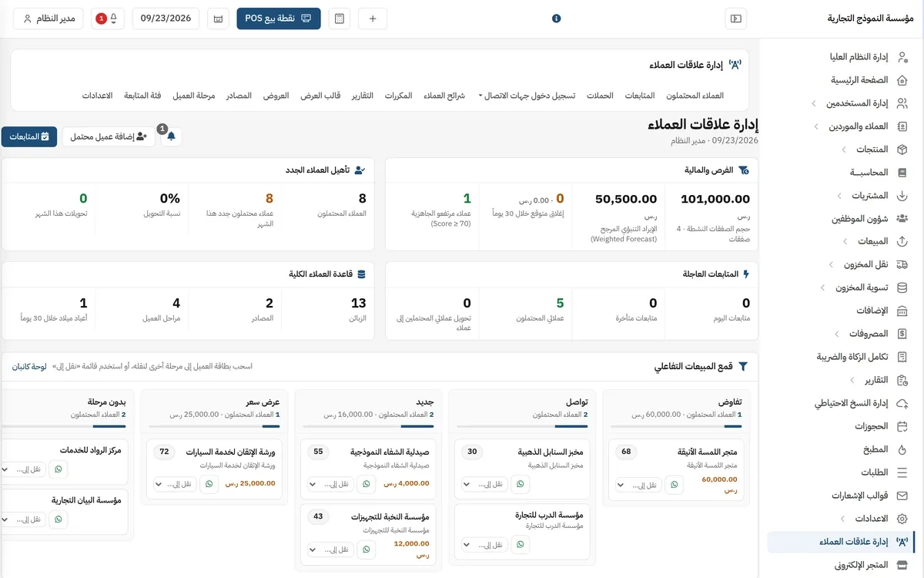This screenshot has height=578, width=924.
Task: Open قالب العرض tab in CRM nav
Action: pyautogui.click(x=320, y=96)
